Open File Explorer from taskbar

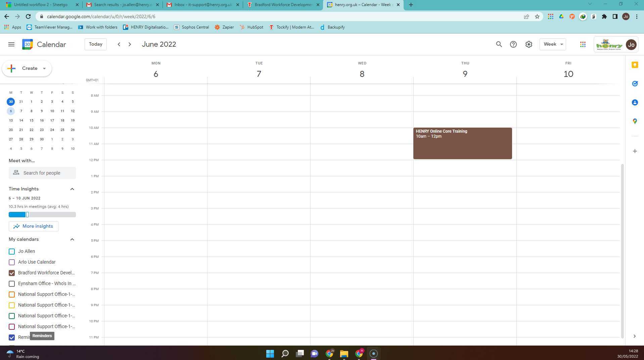[344, 354]
